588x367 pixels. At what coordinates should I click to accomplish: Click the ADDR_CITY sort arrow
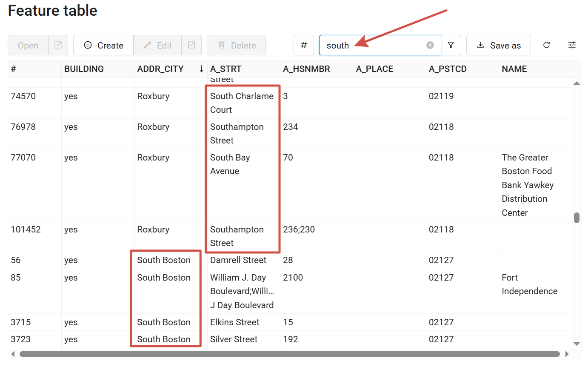[201, 69]
